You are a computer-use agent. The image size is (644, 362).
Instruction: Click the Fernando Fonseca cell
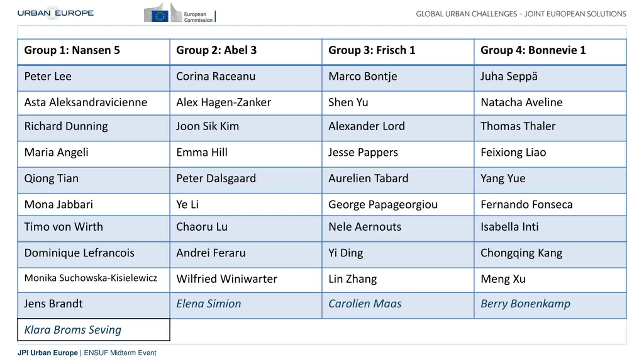[550, 204]
